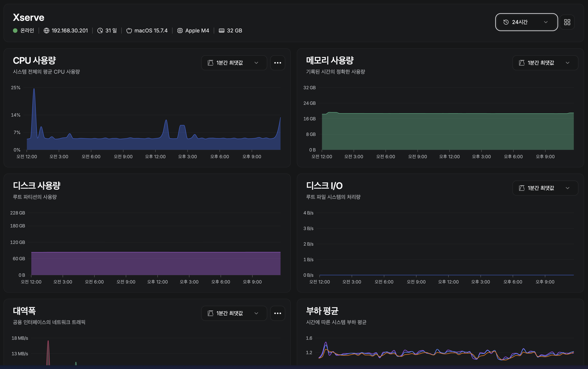The image size is (588, 369).
Task: Click IP address 192.168.30.201 text
Action: [x=70, y=31]
